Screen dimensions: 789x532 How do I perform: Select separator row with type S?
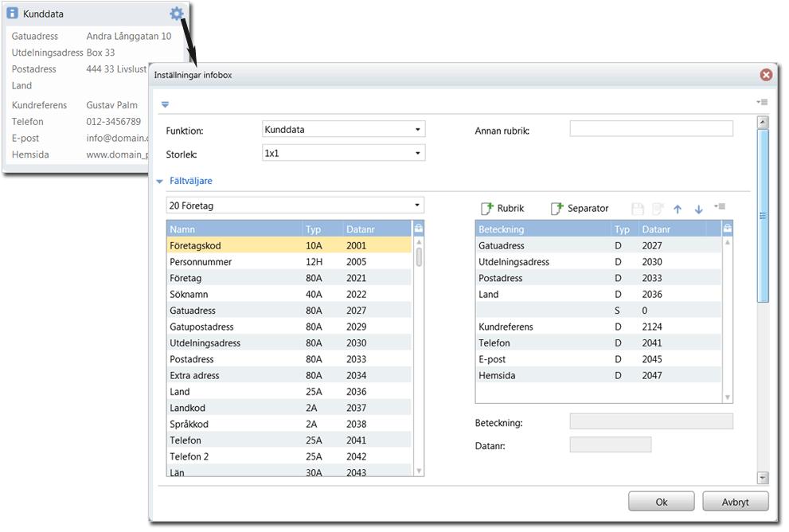598,311
